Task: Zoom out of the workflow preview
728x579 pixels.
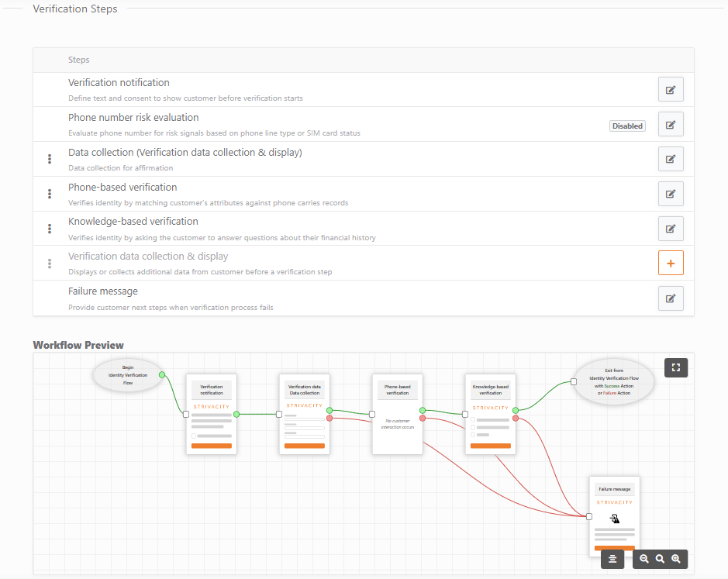Action: pyautogui.click(x=644, y=558)
